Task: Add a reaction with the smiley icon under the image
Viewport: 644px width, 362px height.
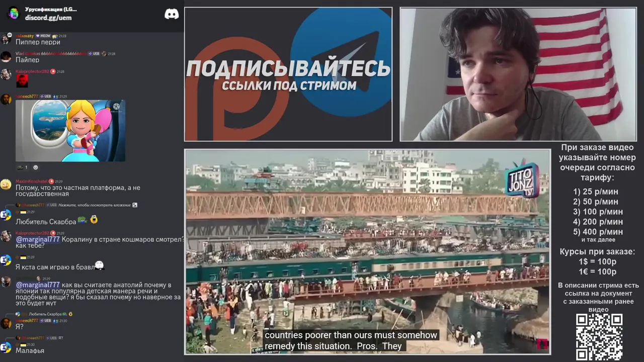Action: pyautogui.click(x=35, y=167)
